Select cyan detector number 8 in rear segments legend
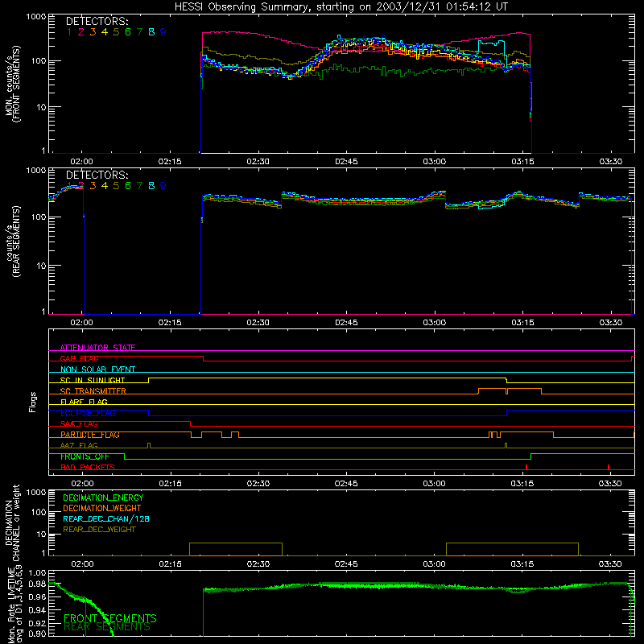The image size is (644, 644). click(151, 186)
